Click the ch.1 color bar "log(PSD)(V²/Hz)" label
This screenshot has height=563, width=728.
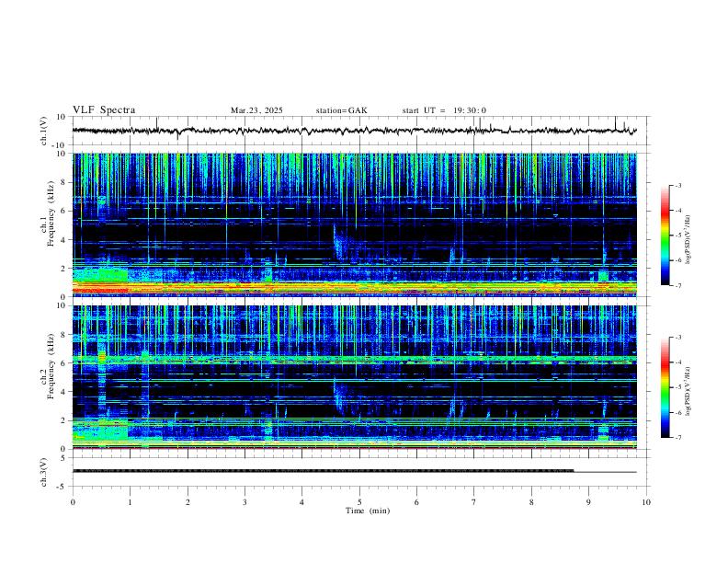tap(688, 239)
